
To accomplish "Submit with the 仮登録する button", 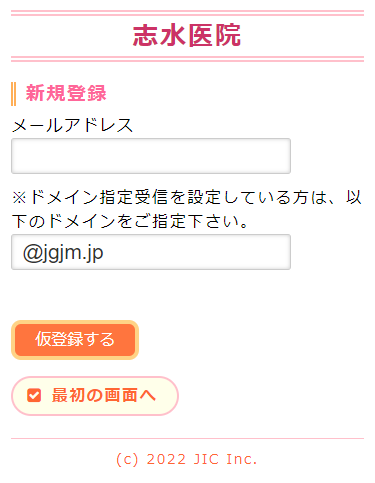I will click(75, 340).
